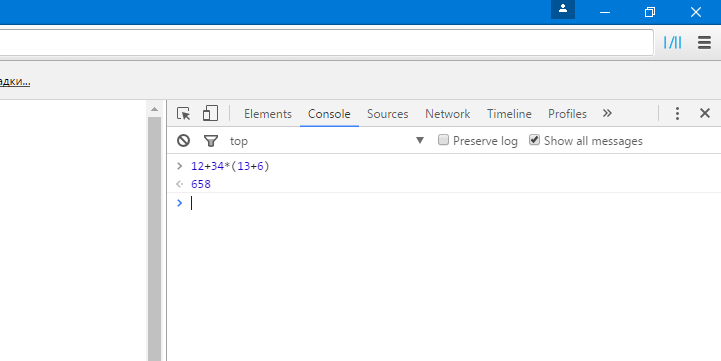This screenshot has height=361, width=721.
Task: Open the browser hamburger menu
Action: (704, 43)
